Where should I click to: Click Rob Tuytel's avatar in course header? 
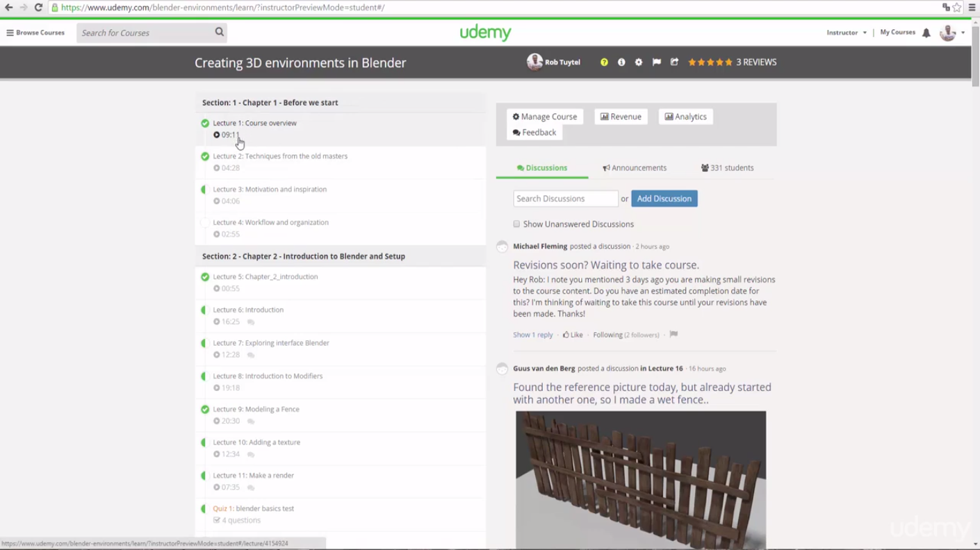[x=534, y=62]
